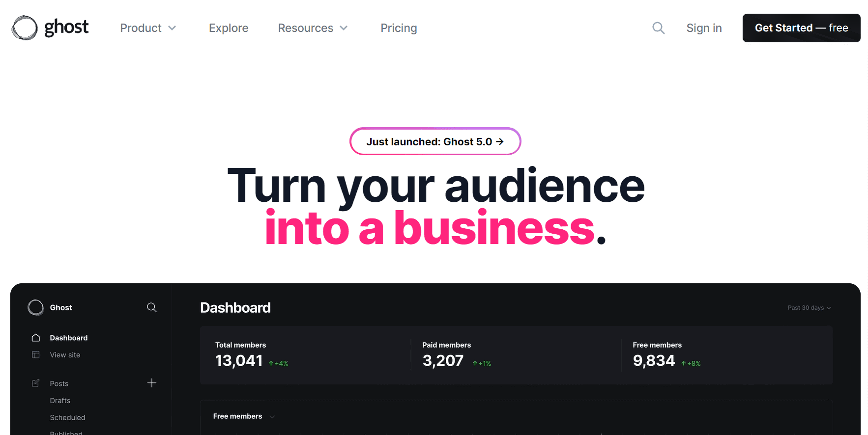Click the Total members value 13,041
868x435 pixels.
click(x=239, y=361)
